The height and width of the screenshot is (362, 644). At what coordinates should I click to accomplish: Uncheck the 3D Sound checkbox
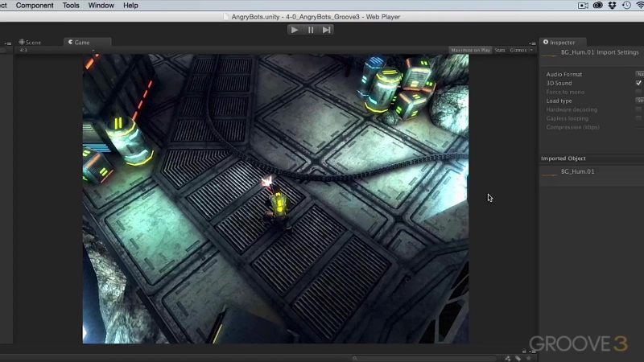(638, 83)
